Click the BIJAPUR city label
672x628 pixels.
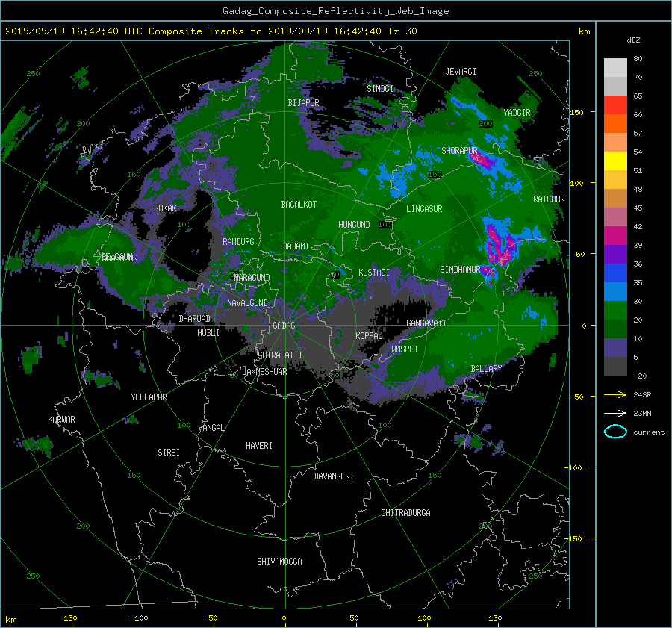[303, 103]
